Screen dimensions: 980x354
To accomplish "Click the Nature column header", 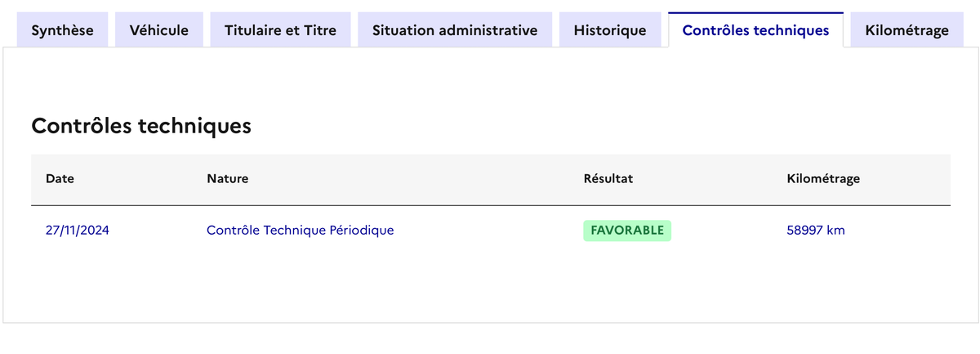I will [x=227, y=178].
